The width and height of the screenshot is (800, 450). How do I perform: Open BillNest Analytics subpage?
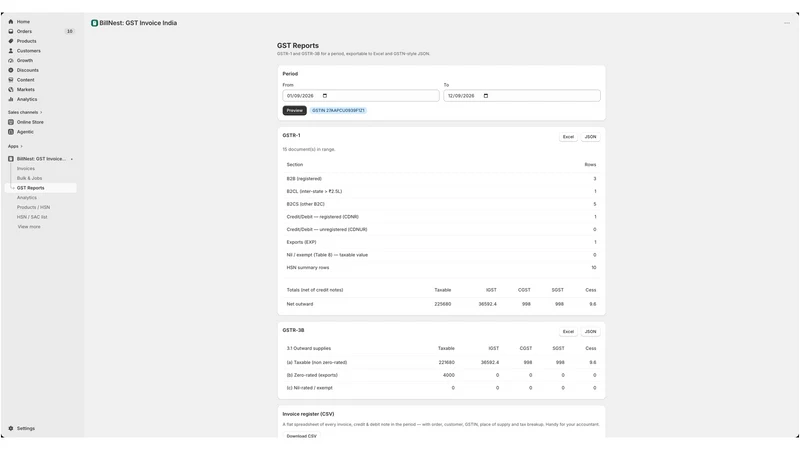27,197
